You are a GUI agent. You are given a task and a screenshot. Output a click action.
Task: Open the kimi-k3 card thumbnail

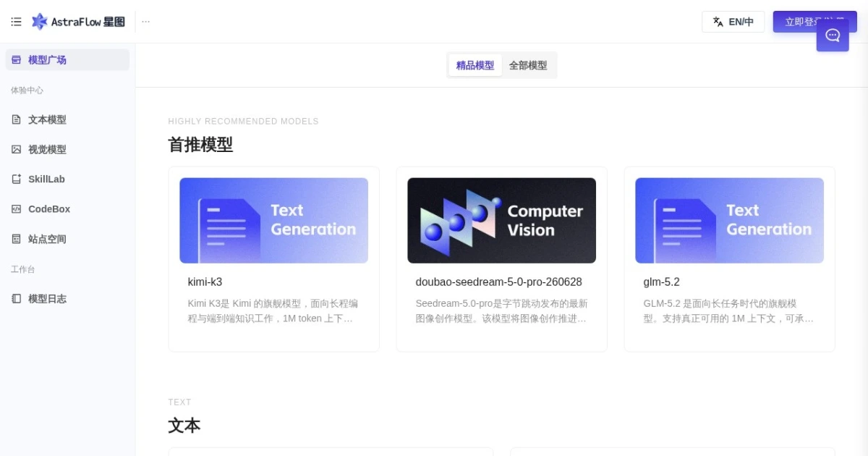point(273,221)
